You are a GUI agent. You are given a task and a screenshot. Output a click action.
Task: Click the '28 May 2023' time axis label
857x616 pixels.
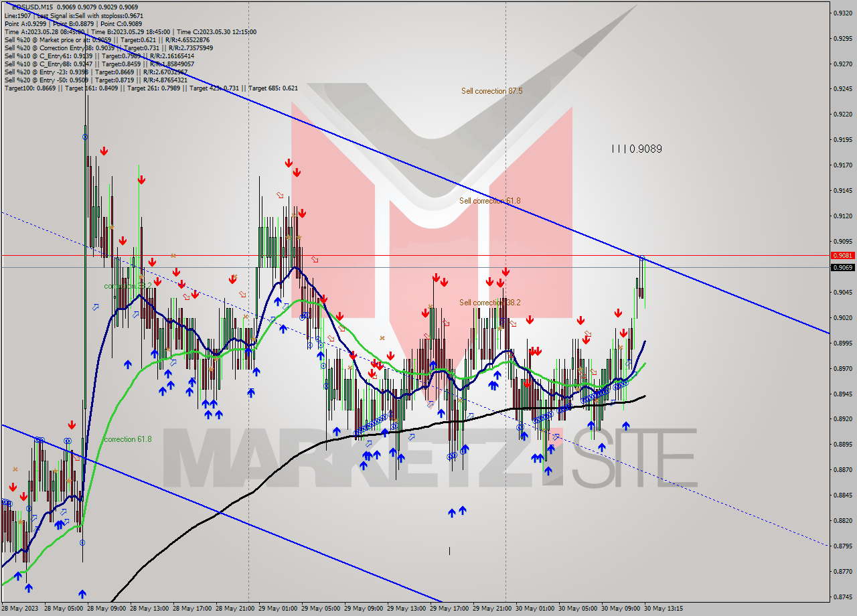19,609
